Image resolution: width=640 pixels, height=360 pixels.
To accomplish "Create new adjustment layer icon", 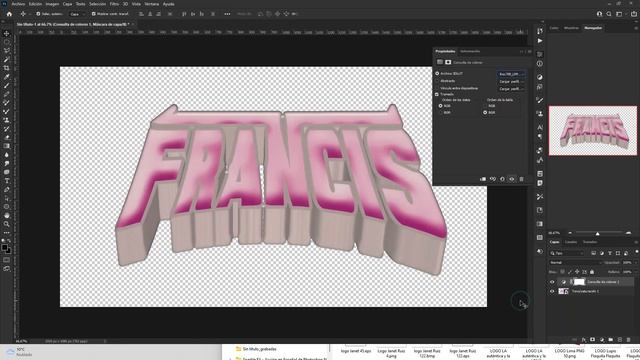I will pyautogui.click(x=602, y=340).
